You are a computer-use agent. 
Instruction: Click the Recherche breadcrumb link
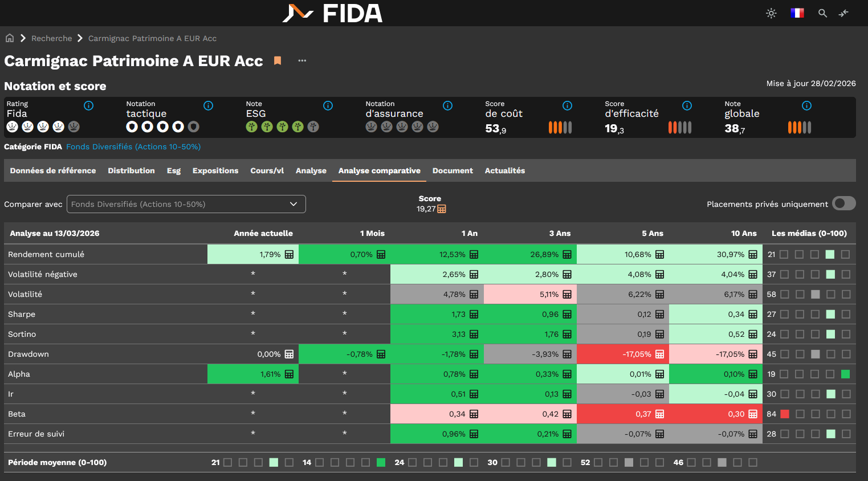point(51,38)
